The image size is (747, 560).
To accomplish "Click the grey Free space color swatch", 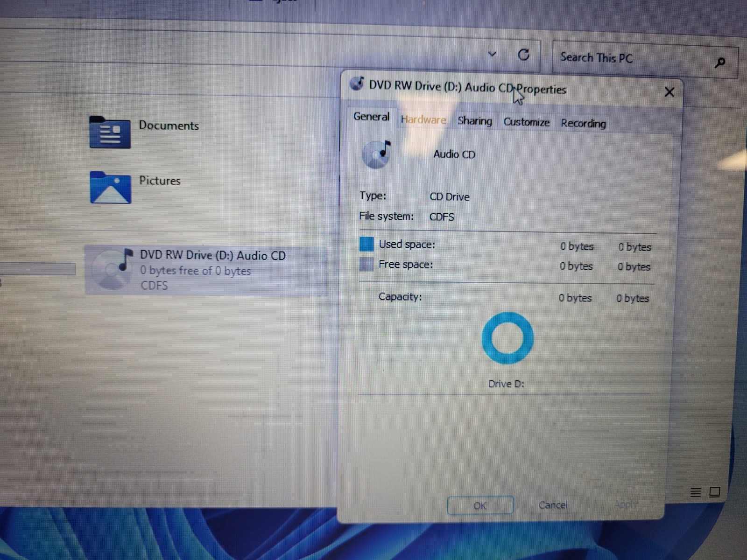I will pyautogui.click(x=366, y=265).
